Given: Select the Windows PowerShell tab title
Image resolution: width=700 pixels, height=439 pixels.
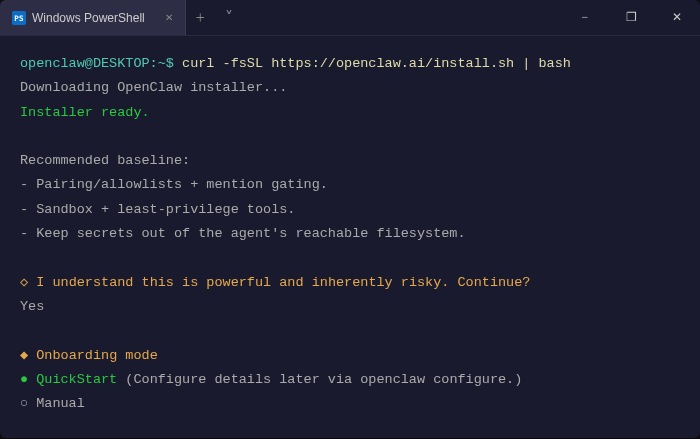Looking at the screenshot, I should pos(88,18).
